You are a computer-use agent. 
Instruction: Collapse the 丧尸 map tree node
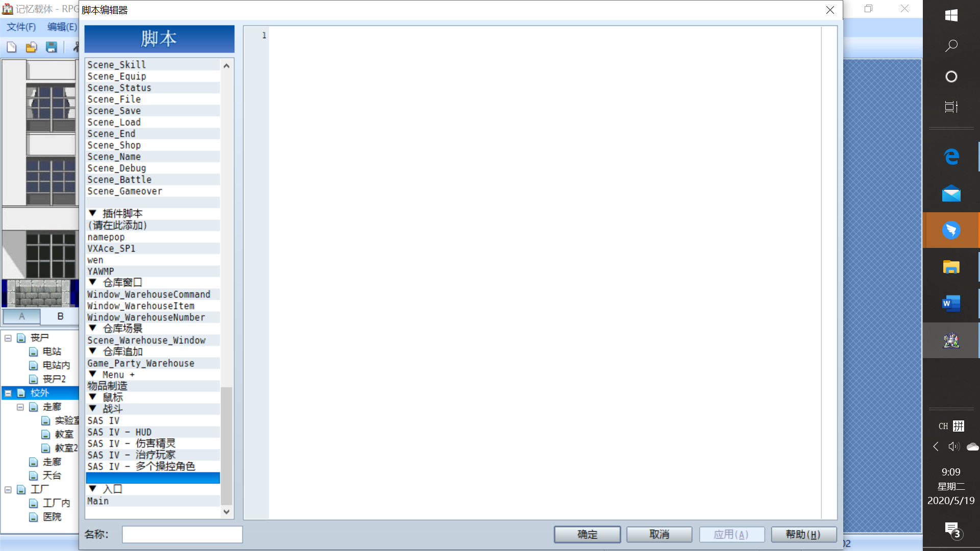pos(8,338)
